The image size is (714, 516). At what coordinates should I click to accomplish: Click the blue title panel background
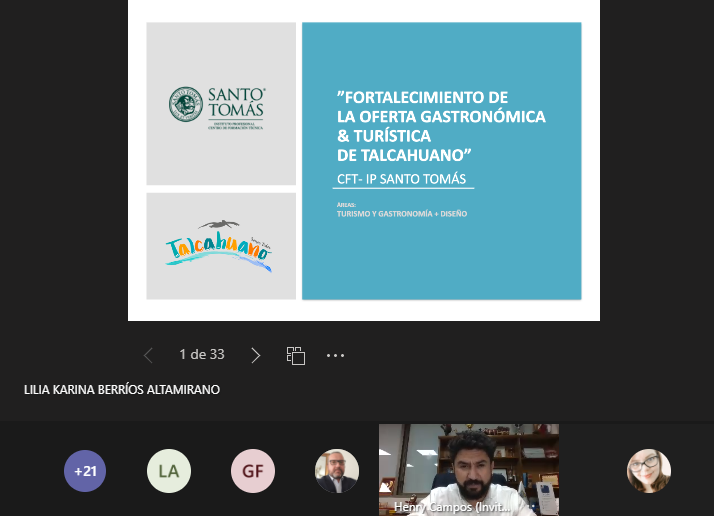[500, 260]
